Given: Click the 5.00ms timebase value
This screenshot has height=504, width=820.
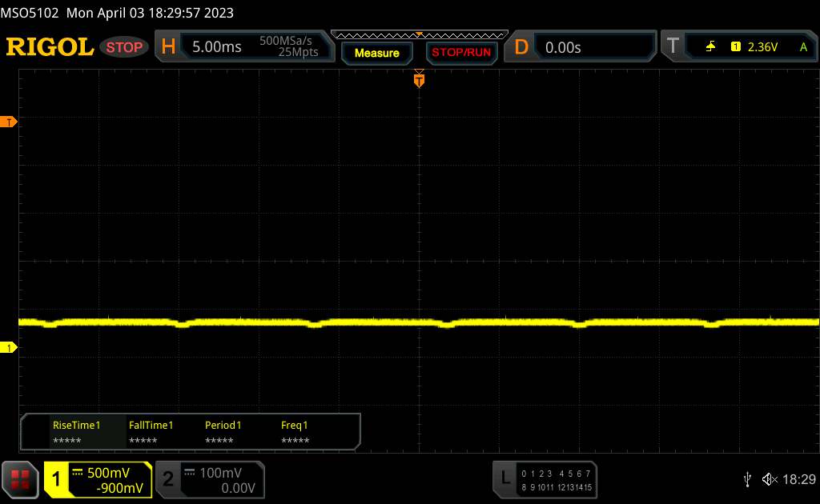Looking at the screenshot, I should [x=216, y=47].
